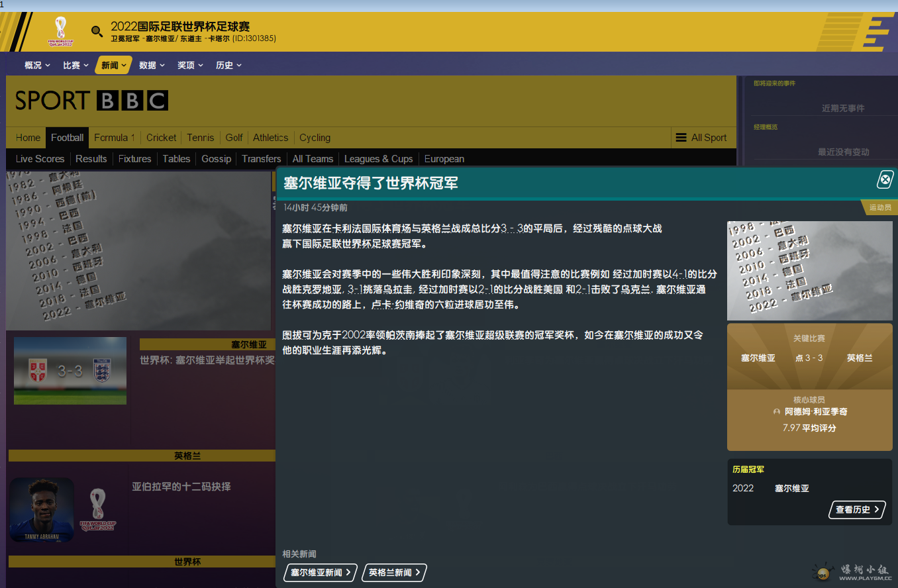The width and height of the screenshot is (898, 588).
Task: Click champions list image in popup
Action: (x=810, y=271)
